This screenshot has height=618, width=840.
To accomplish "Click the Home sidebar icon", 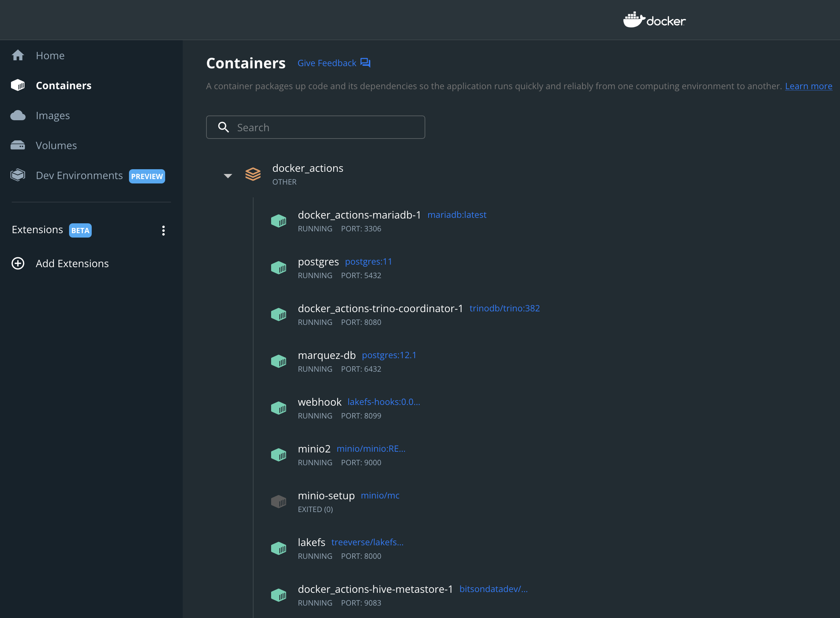I will tap(18, 55).
